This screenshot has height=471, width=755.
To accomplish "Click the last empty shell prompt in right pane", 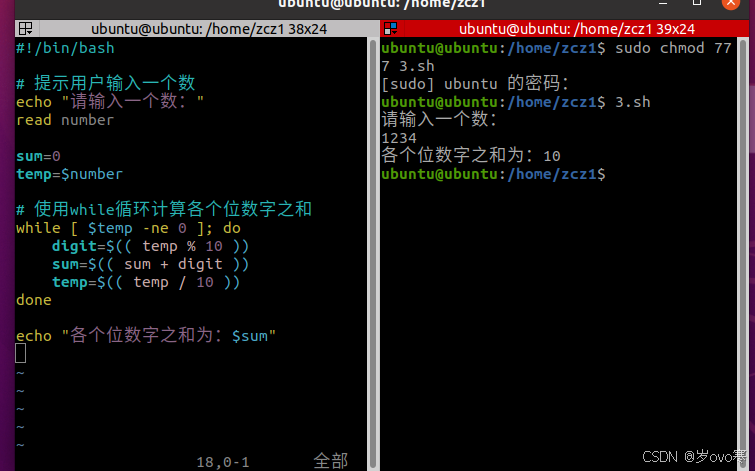I will pos(494,174).
